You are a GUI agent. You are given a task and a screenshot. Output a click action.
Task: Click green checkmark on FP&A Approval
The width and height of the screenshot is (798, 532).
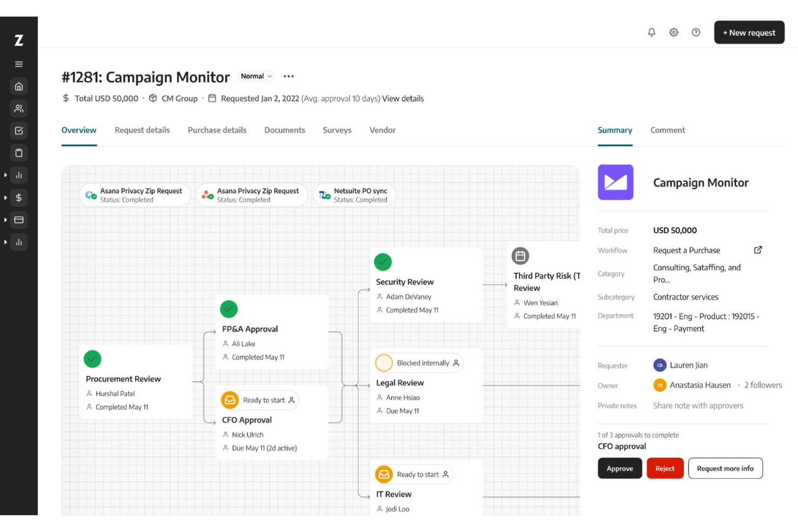(229, 309)
